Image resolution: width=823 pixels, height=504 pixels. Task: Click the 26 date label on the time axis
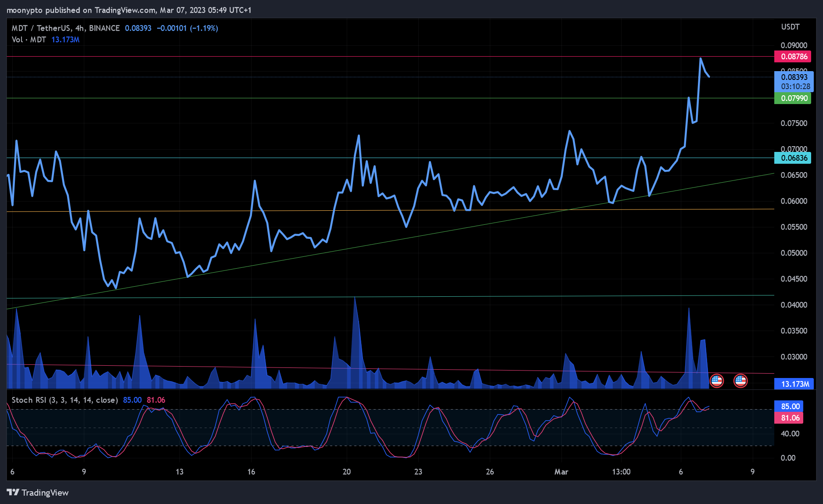coord(490,472)
